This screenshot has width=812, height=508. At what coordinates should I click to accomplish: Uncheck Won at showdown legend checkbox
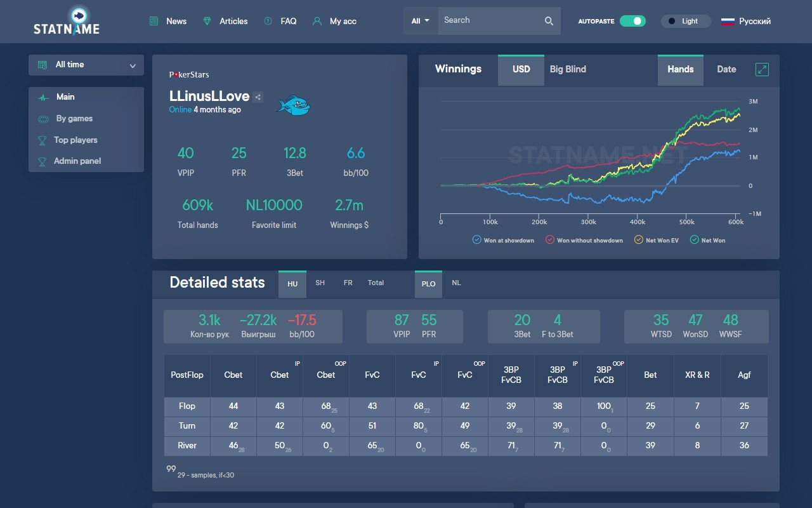point(477,240)
